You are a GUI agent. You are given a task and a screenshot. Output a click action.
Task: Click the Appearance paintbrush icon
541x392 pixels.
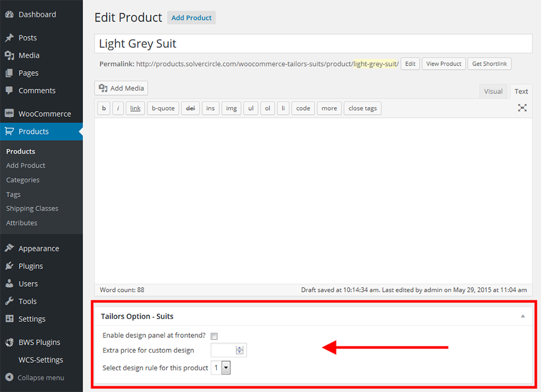(9, 248)
